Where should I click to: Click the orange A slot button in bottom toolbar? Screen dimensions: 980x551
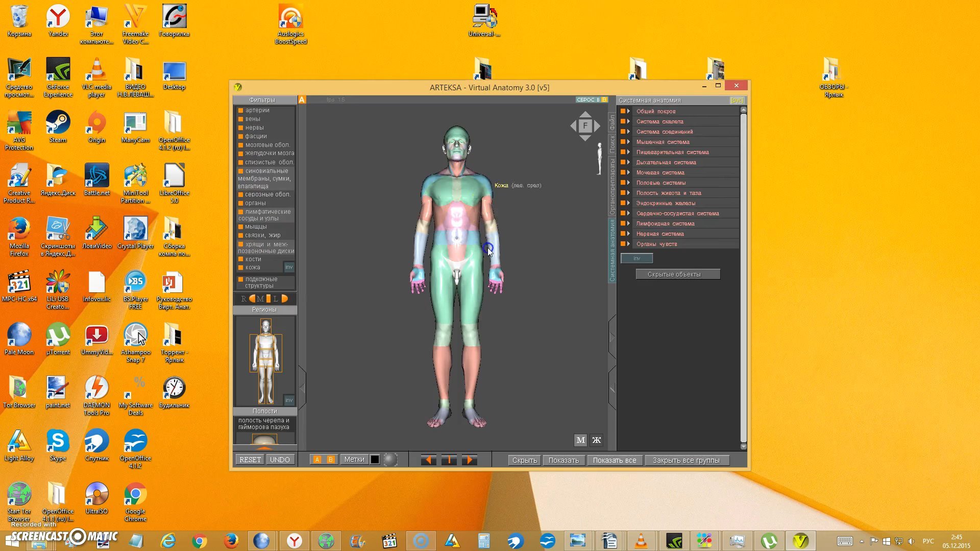316,460
